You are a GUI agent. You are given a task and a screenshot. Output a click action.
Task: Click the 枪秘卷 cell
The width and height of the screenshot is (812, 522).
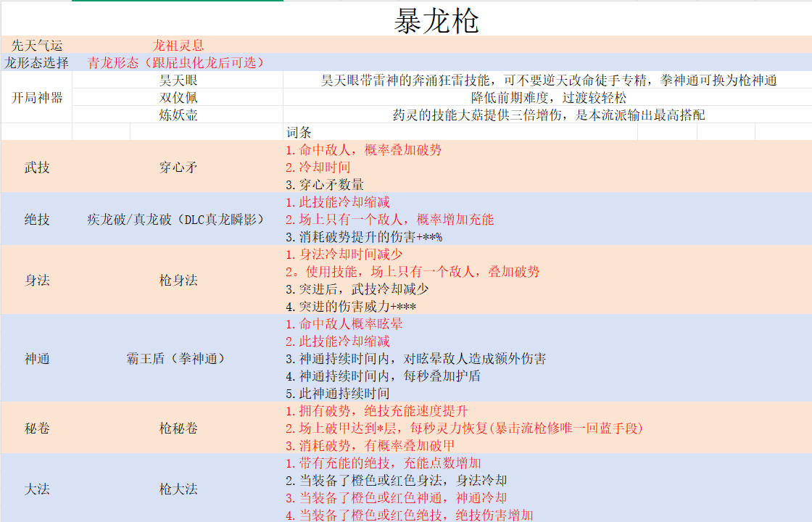[178, 428]
